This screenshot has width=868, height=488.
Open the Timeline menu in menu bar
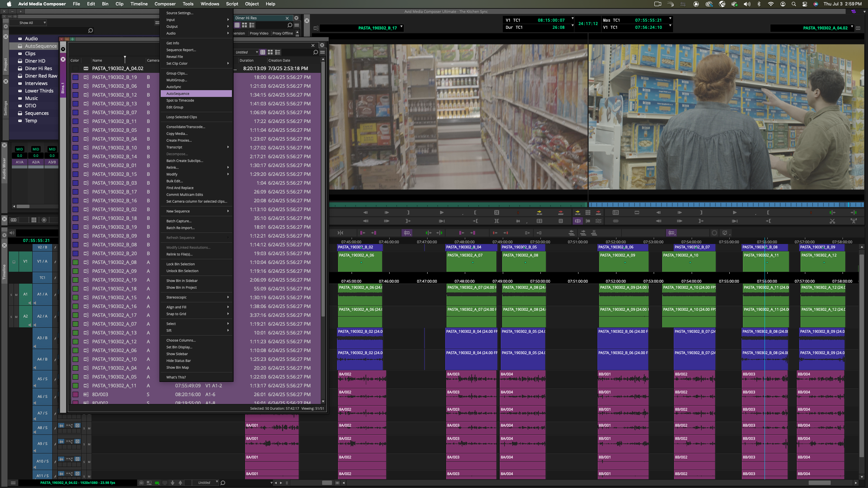(x=139, y=4)
